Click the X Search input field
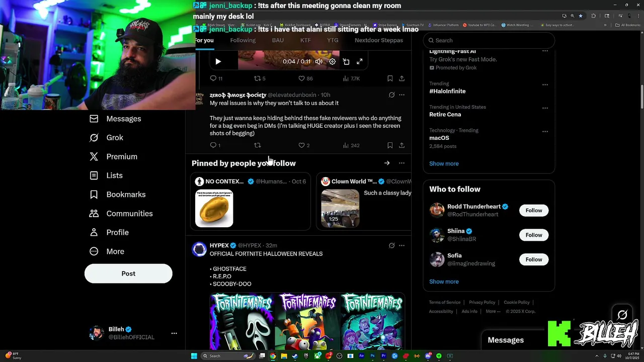The height and width of the screenshot is (362, 644). 489,40
